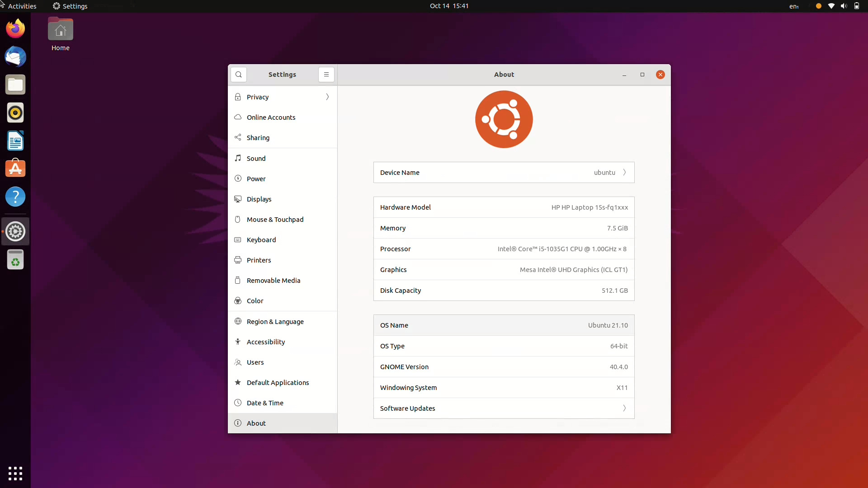The height and width of the screenshot is (488, 868).
Task: Click the search icon in Settings
Action: pos(238,74)
